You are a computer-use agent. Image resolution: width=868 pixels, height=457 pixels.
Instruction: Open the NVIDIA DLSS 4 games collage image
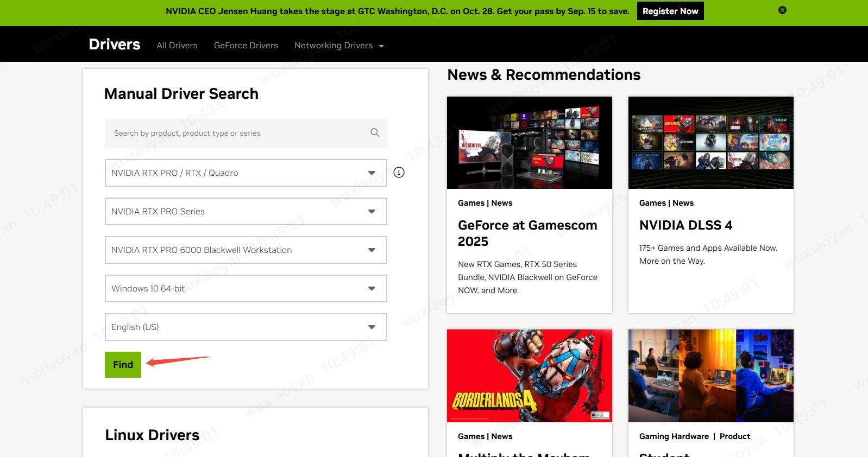tap(710, 143)
